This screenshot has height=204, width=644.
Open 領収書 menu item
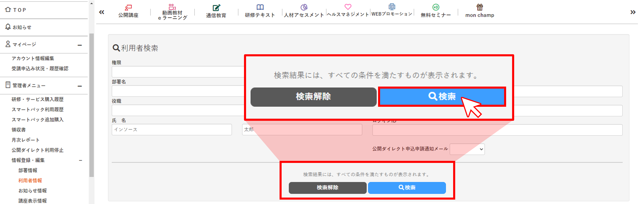18,130
